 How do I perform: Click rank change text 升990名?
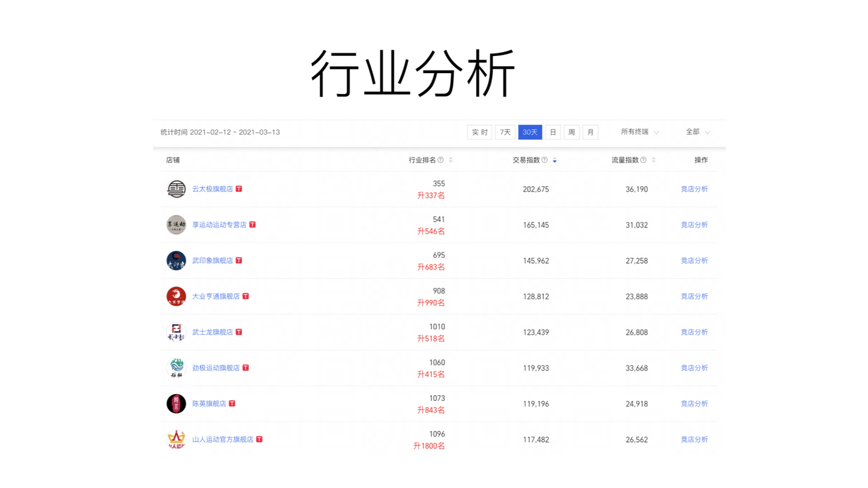[x=431, y=303]
